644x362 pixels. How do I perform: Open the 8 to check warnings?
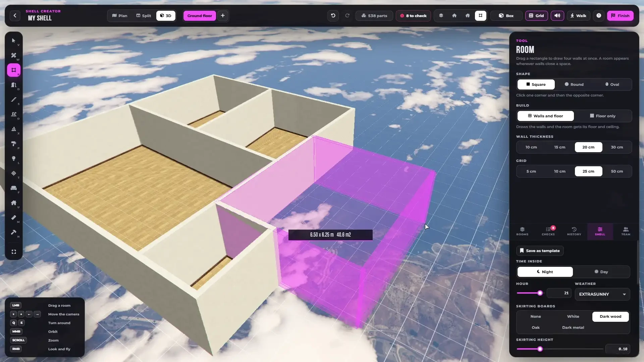point(413,15)
